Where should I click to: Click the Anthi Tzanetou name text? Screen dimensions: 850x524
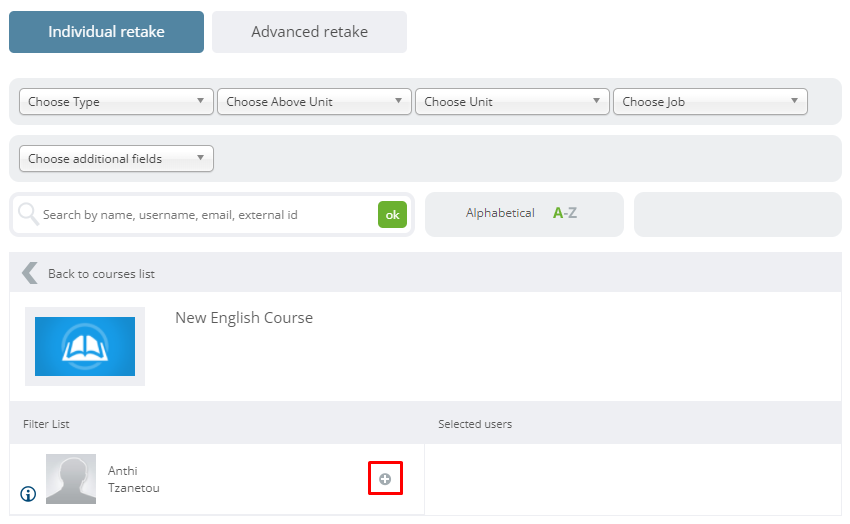[x=133, y=479]
